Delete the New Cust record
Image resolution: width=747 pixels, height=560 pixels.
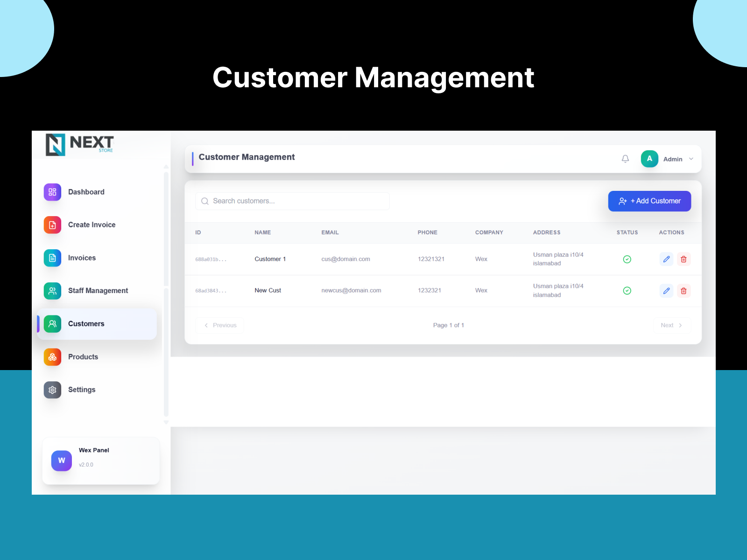click(x=684, y=291)
